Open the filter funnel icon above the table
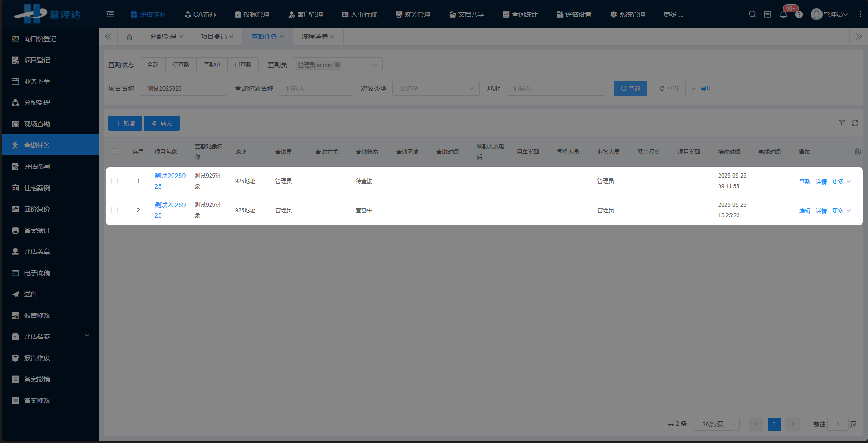The image size is (868, 443). click(x=842, y=123)
